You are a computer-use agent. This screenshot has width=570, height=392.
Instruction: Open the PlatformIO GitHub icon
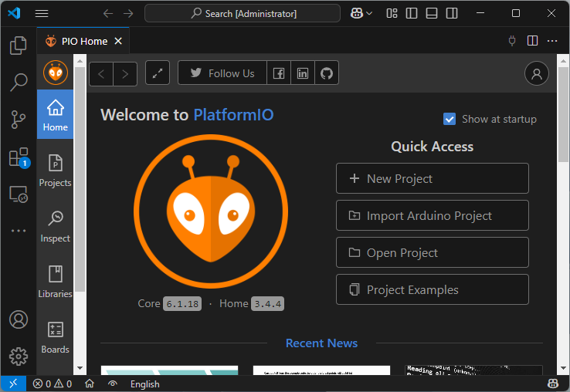(327, 73)
